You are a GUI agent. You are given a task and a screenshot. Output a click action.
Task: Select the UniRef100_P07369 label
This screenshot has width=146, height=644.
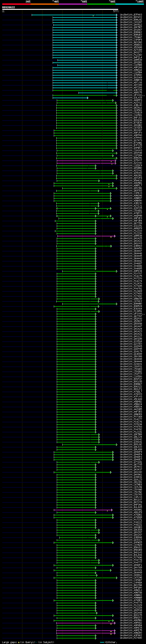(131, 417)
